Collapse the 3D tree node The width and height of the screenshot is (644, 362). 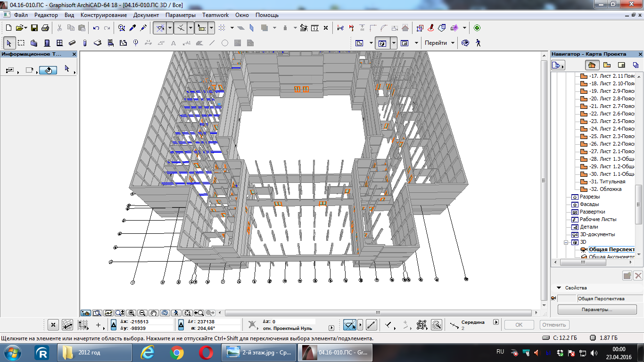tap(567, 242)
